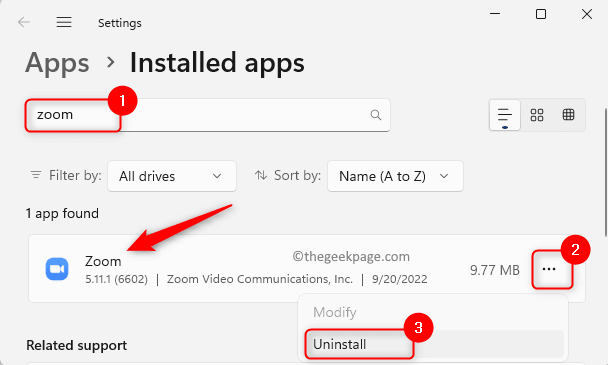This screenshot has width=608, height=365.
Task: Go back with the back arrow
Action: pos(24,22)
